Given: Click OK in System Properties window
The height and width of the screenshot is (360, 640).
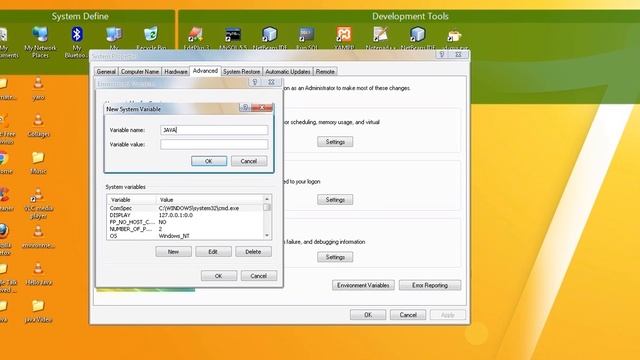Looking at the screenshot, I should pyautogui.click(x=368, y=315).
